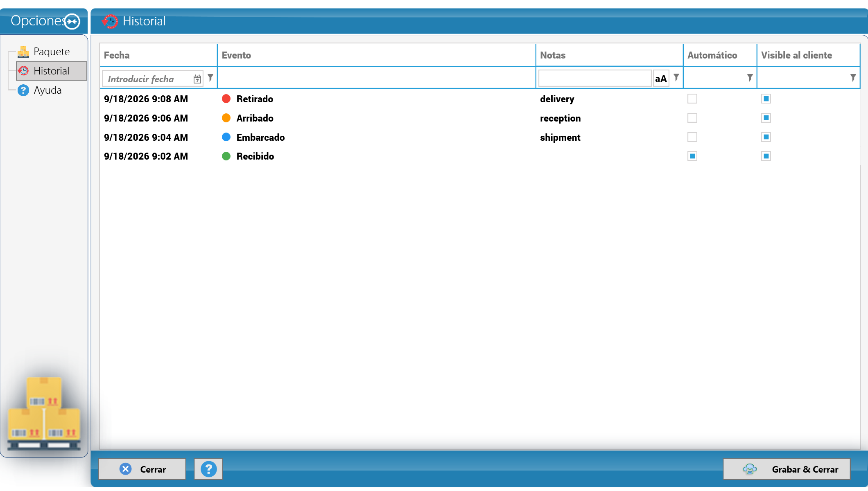Uncheck Visible al cliente for Embarcado row
This screenshot has width=868, height=491.
point(766,137)
